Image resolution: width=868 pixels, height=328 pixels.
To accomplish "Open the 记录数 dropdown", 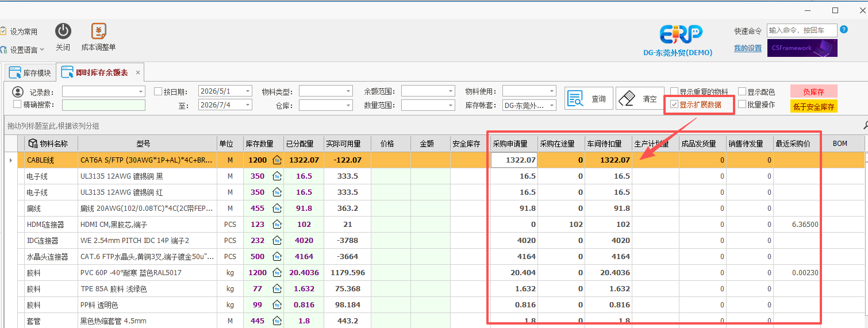I will click(x=141, y=91).
